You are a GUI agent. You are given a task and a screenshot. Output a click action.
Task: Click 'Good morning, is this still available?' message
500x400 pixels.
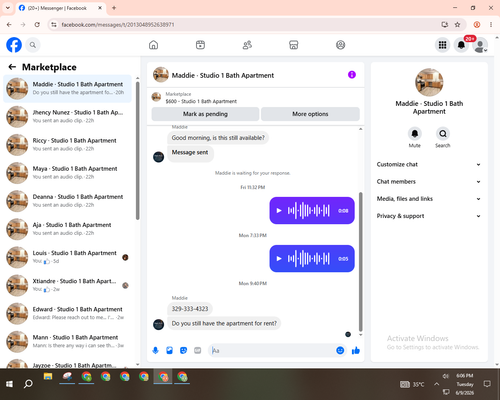pos(218,138)
